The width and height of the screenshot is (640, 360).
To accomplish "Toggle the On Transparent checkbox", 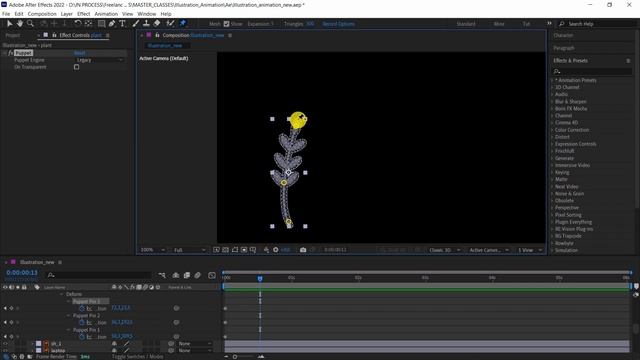I will 76,67.
